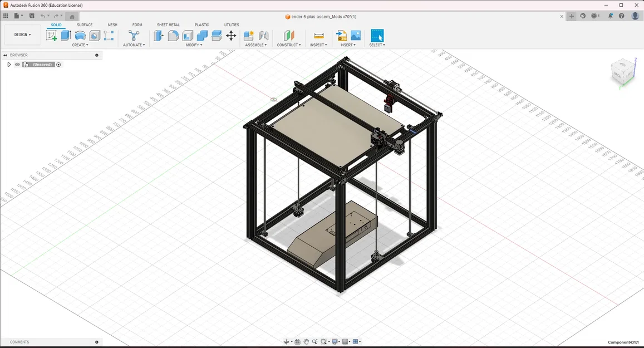
Task: Select the Create Sketch tool
Action: (x=51, y=36)
